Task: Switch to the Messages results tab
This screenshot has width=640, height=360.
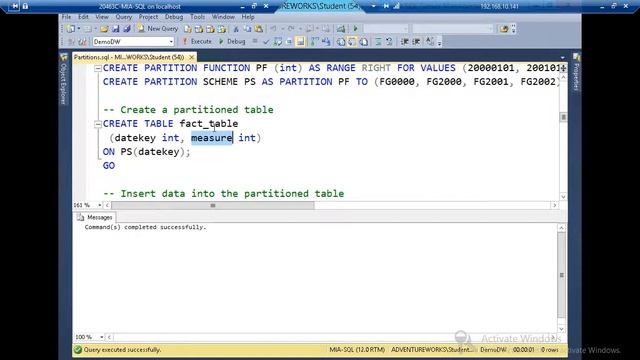Action: coord(95,218)
